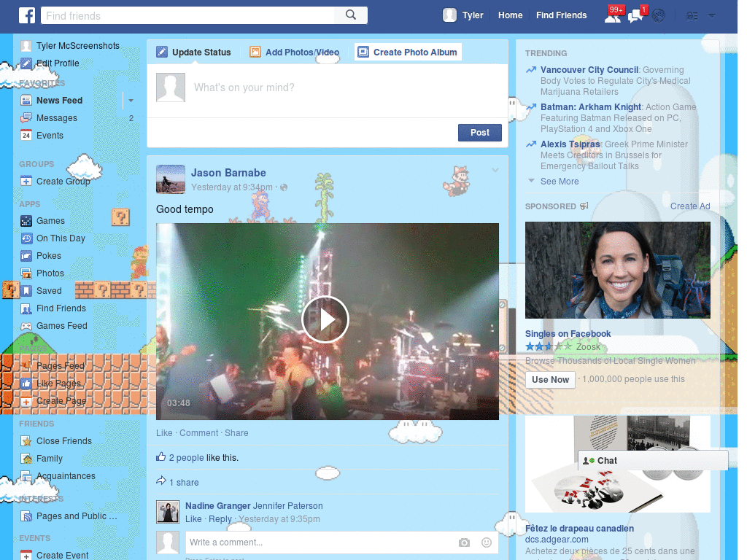This screenshot has width=747, height=560.
Task: Click the Post button
Action: (479, 132)
